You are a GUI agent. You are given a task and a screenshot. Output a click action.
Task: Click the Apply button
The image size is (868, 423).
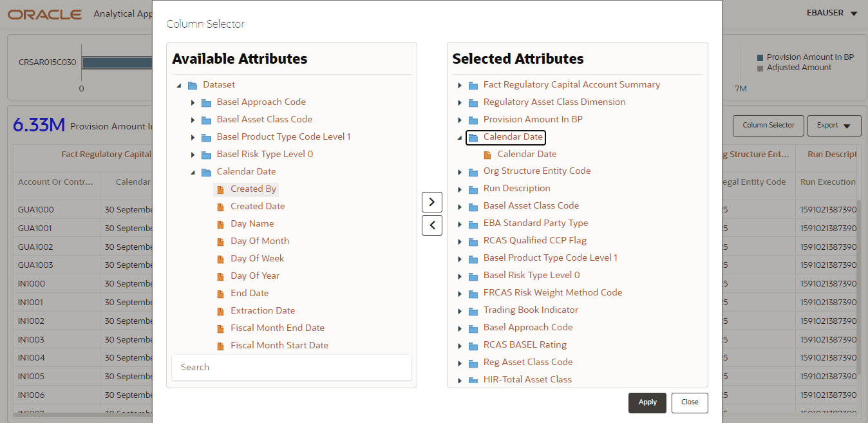click(647, 402)
